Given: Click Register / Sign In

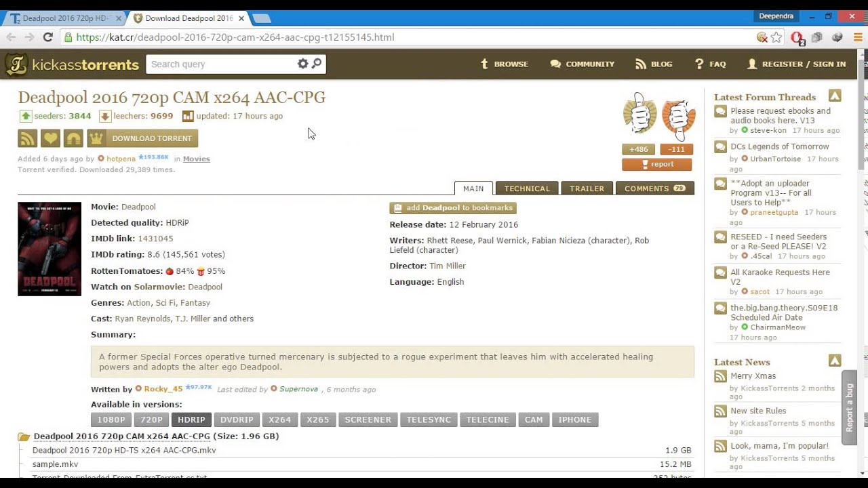Looking at the screenshot, I should (x=796, y=64).
